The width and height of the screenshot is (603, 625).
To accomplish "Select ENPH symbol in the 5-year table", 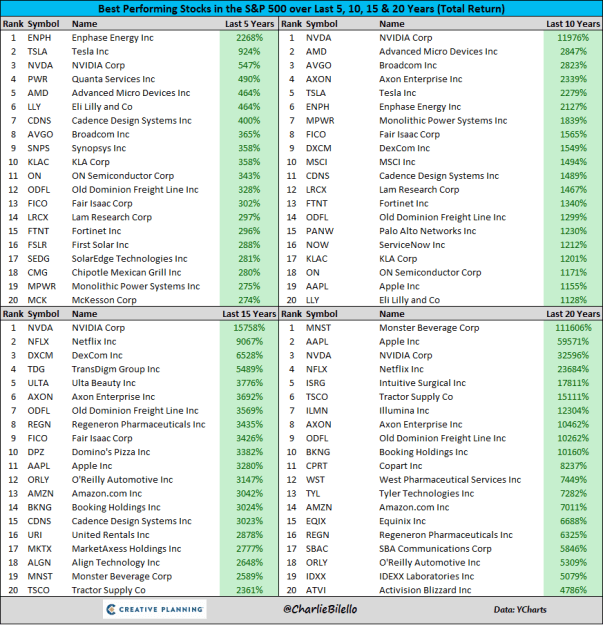I will (x=39, y=38).
